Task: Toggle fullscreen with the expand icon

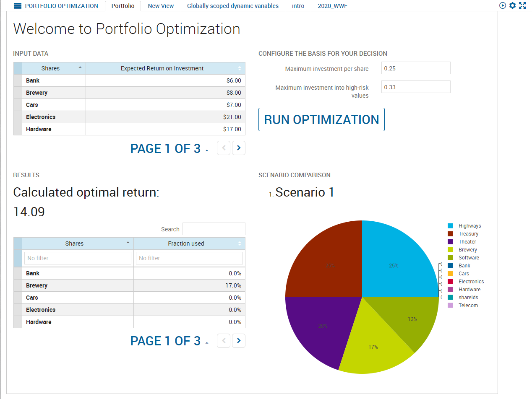Action: tap(522, 5)
